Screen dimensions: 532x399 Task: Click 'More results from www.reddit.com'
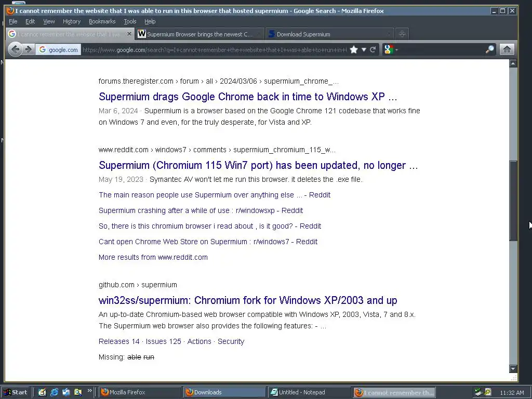(x=153, y=257)
